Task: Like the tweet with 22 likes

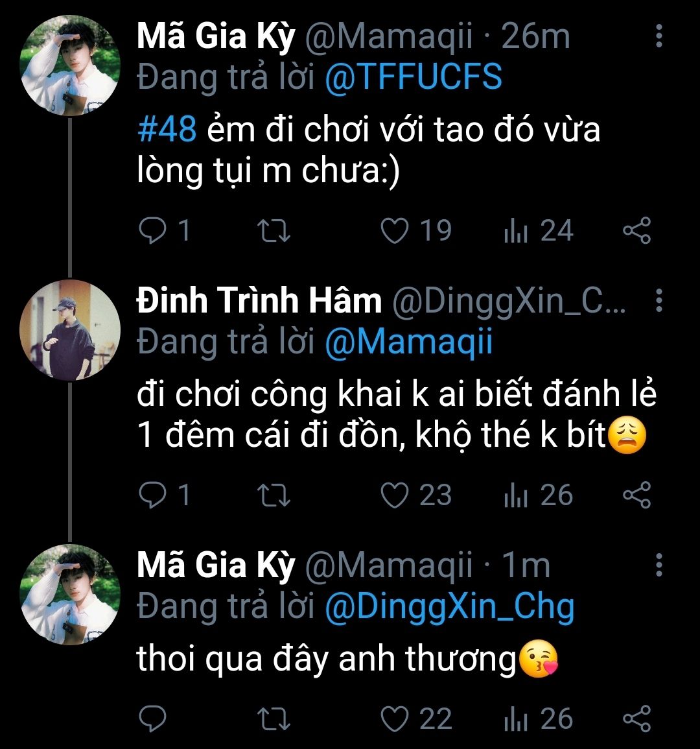Action: (395, 719)
